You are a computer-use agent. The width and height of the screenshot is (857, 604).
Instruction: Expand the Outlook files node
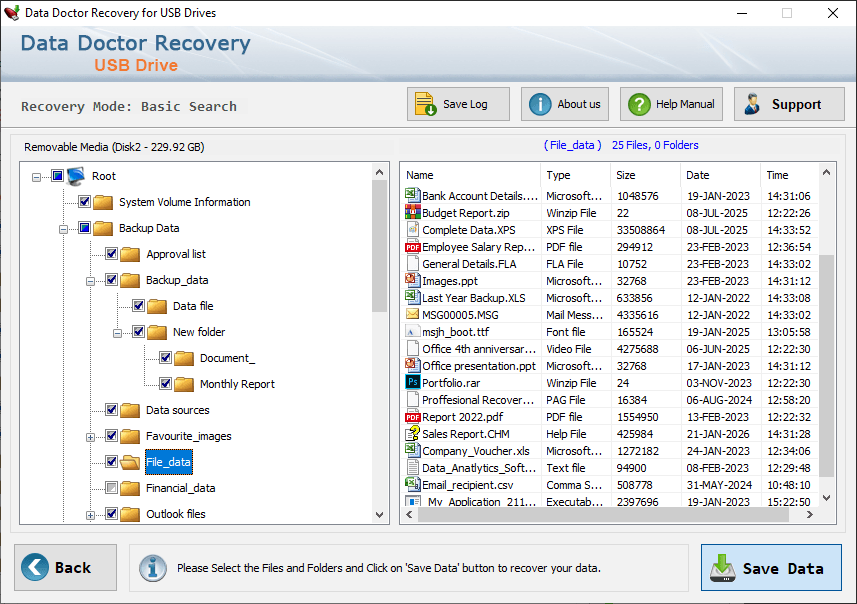[91, 515]
